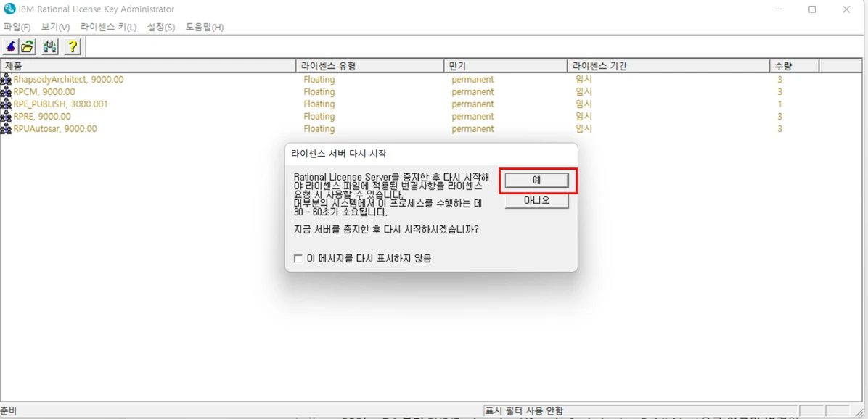Click quantity '3' in the RPRE row
868x419 pixels.
tap(779, 116)
